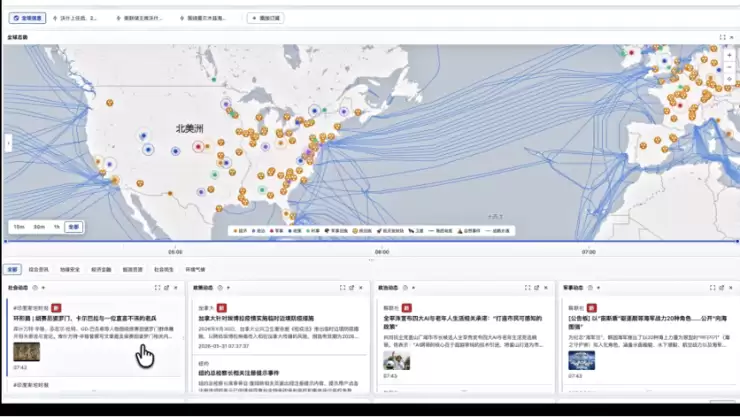Viewport: 740px width, 417px height.
Task: Open the second subscription tab in top bar
Action: (139, 18)
